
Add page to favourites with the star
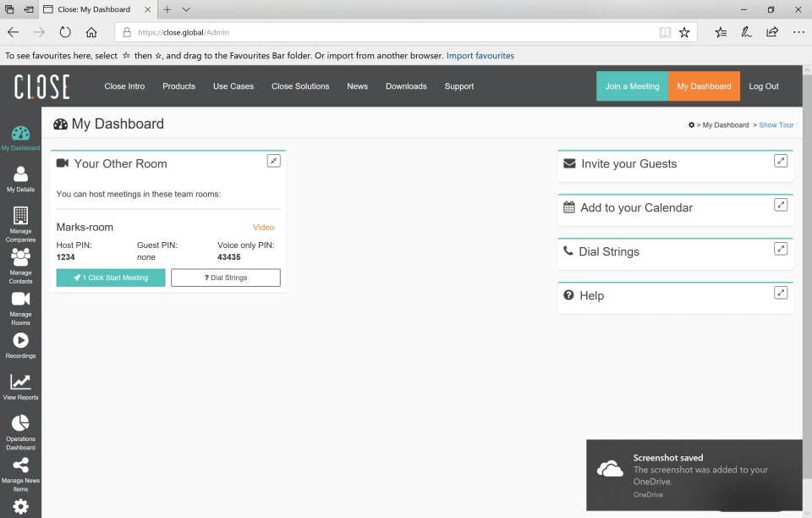click(684, 32)
